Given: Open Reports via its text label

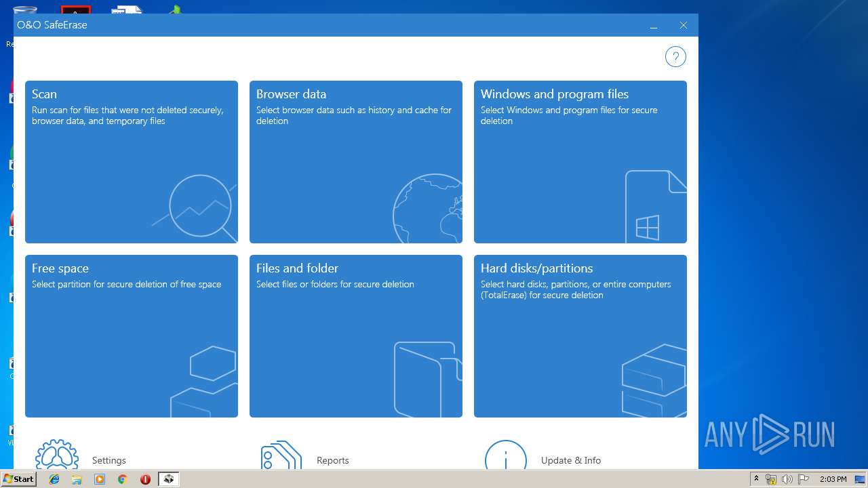Looking at the screenshot, I should click(x=333, y=460).
